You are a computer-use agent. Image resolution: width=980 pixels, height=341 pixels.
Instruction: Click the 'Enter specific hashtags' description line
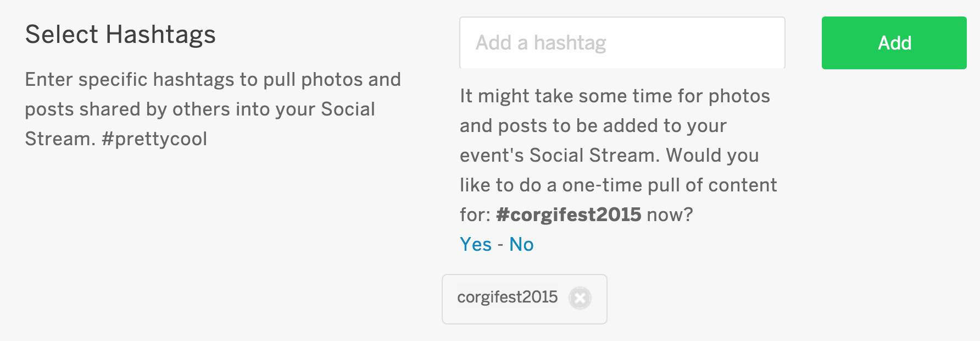213,80
